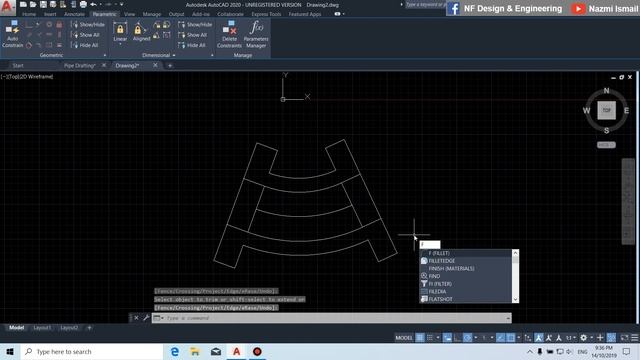
Task: Click the Open file icon in quick access toolbar
Action: click(33, 4)
